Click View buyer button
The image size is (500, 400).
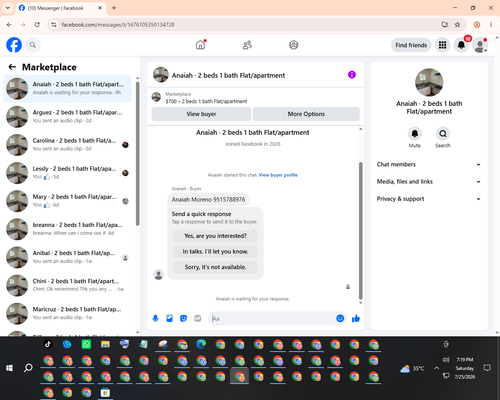pyautogui.click(x=201, y=114)
